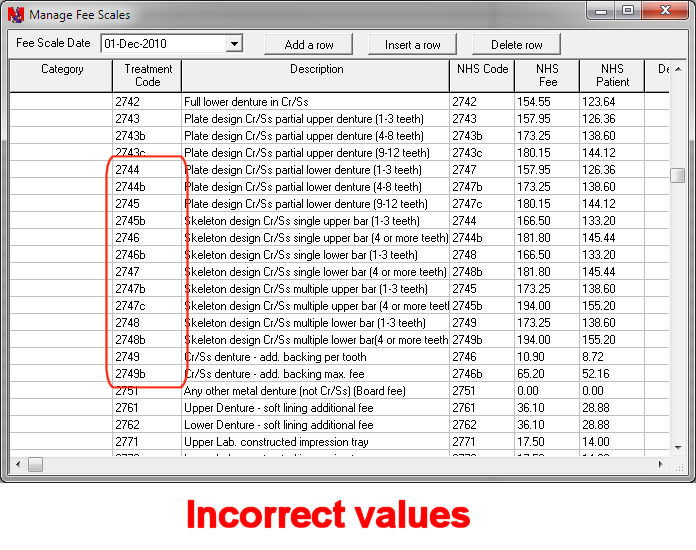Click the Category column header
This screenshot has width=696, height=550.
(x=61, y=76)
